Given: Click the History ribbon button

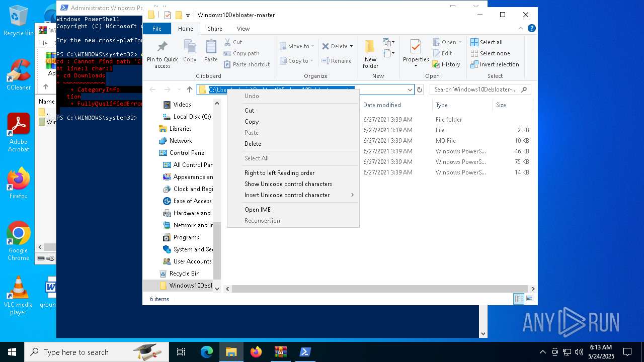Looking at the screenshot, I should [446, 64].
